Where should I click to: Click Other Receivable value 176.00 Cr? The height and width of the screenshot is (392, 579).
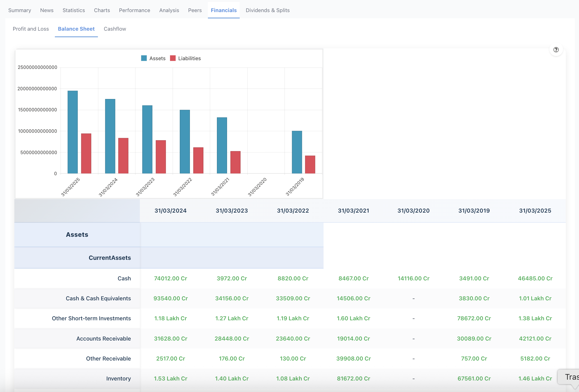click(x=232, y=359)
